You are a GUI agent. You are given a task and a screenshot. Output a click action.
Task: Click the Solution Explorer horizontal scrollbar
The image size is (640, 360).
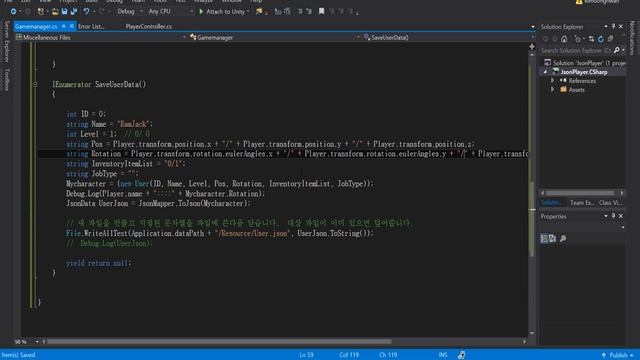point(580,193)
